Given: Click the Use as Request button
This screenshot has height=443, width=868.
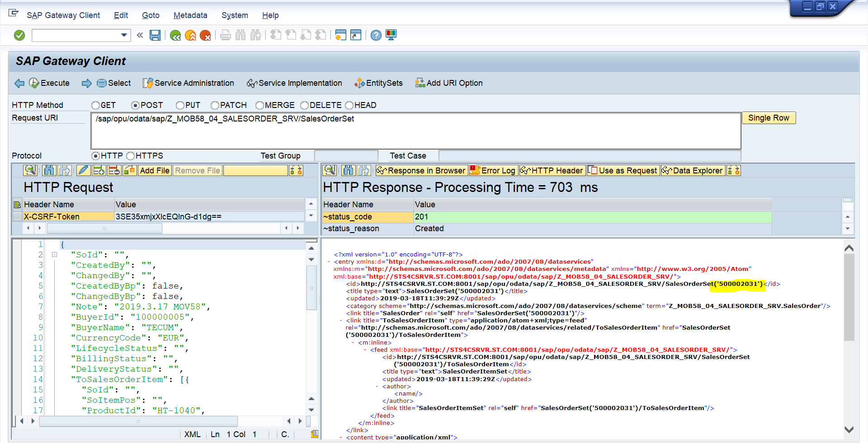Looking at the screenshot, I should pyautogui.click(x=623, y=170).
